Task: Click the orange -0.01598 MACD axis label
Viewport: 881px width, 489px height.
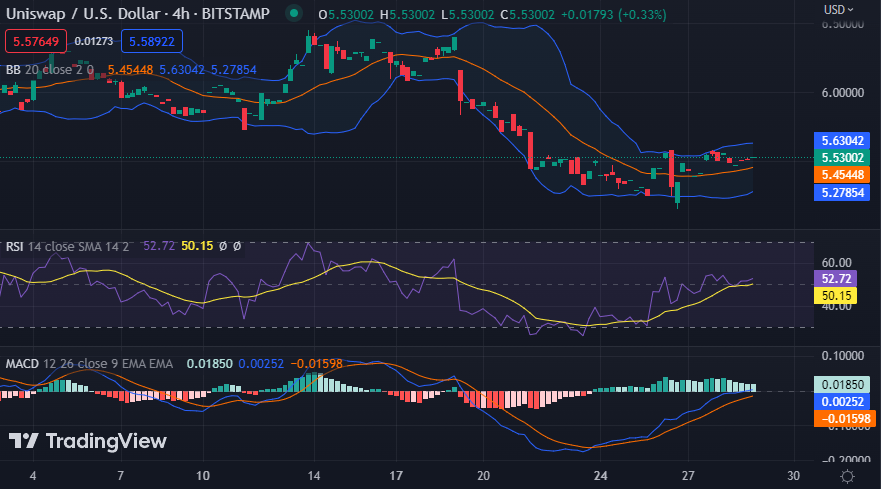Action: 842,419
